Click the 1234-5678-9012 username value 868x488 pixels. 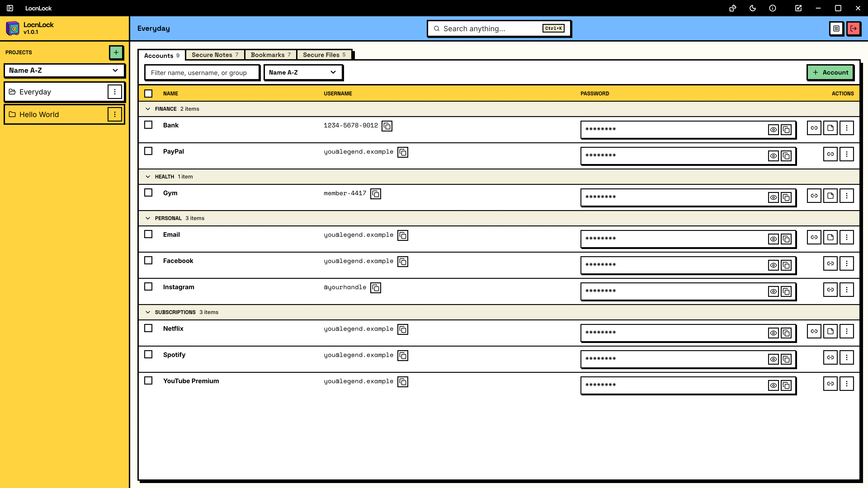coord(351,125)
